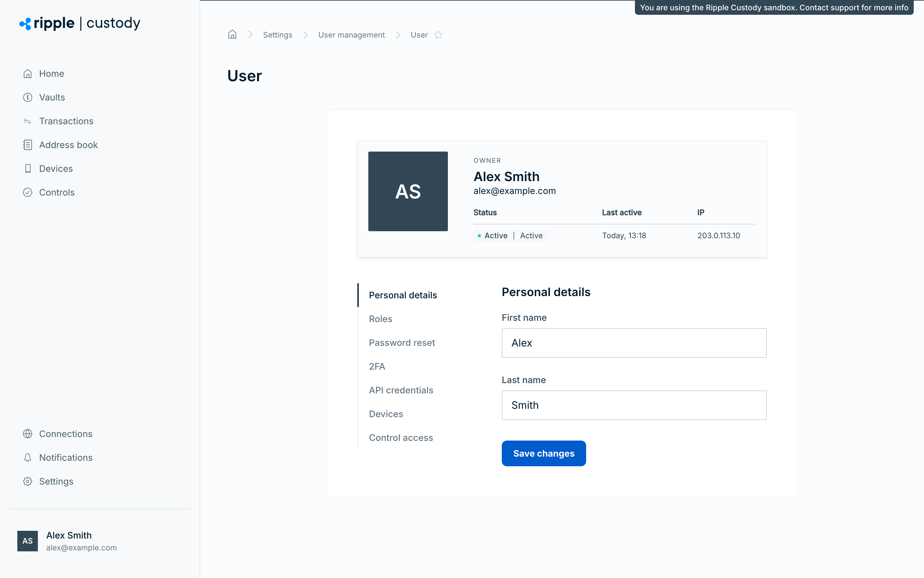
Task: Click the sandbox notice banner
Action: 774,8
